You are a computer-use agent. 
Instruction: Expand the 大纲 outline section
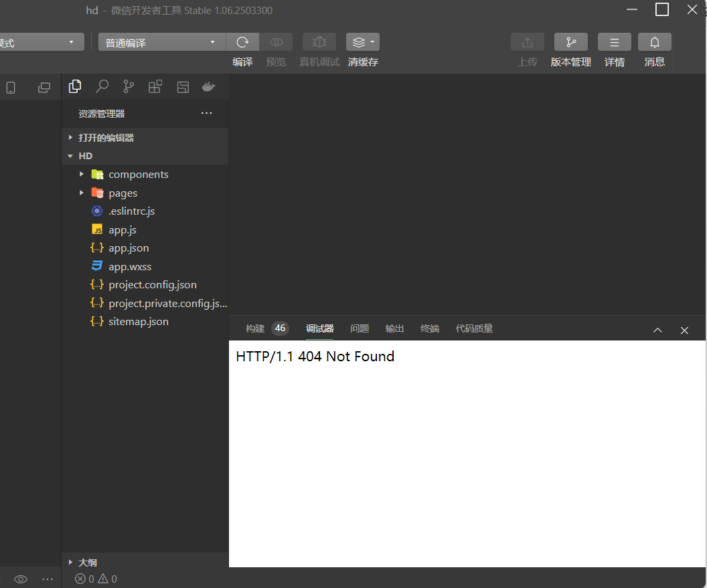(x=145, y=563)
